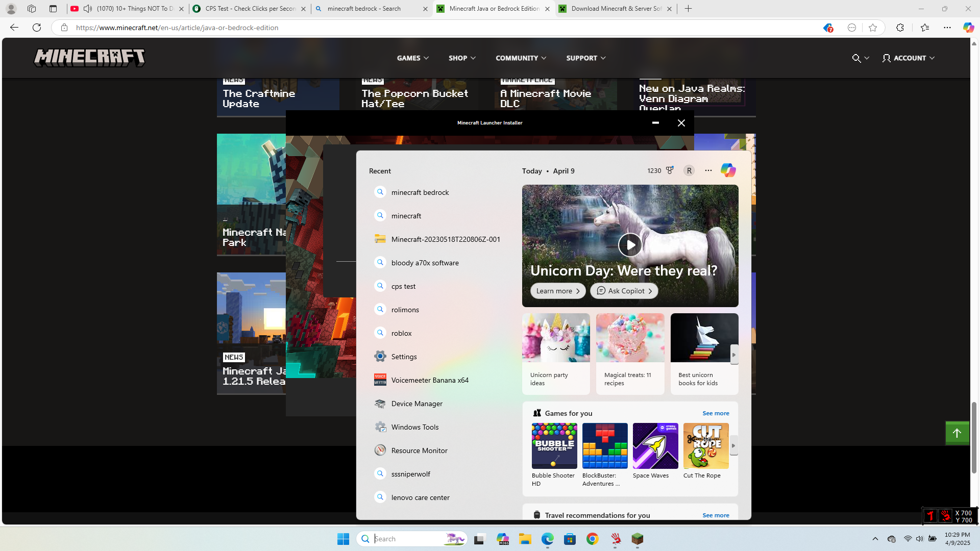
Task: Expand the GAMES menu on Minecraft site
Action: (x=413, y=58)
